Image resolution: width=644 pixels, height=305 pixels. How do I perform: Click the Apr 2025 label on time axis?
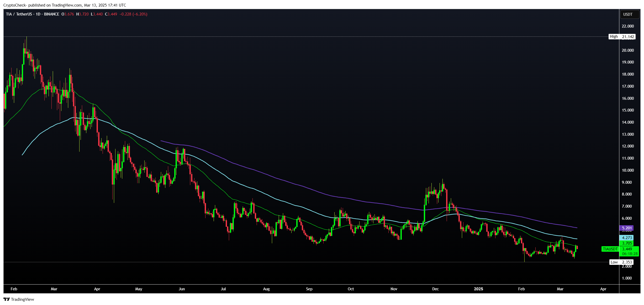coord(603,289)
